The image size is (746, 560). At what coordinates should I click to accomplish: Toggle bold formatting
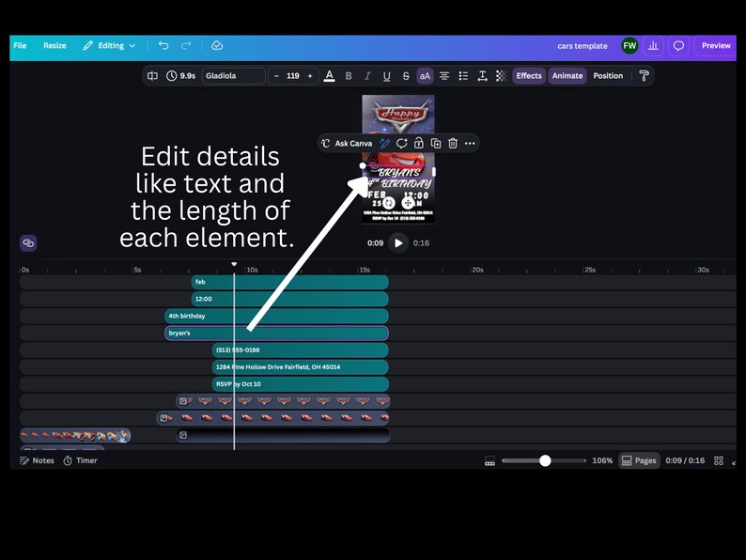pyautogui.click(x=349, y=76)
